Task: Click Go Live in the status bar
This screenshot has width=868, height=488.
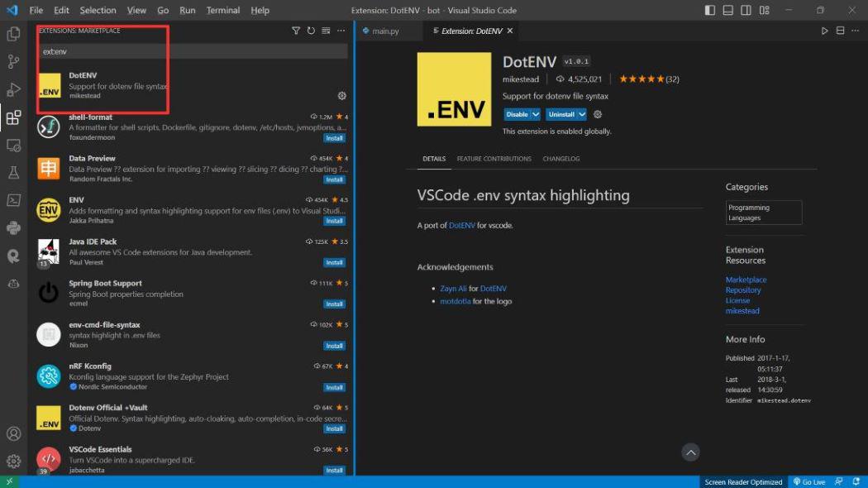Action: (x=808, y=482)
